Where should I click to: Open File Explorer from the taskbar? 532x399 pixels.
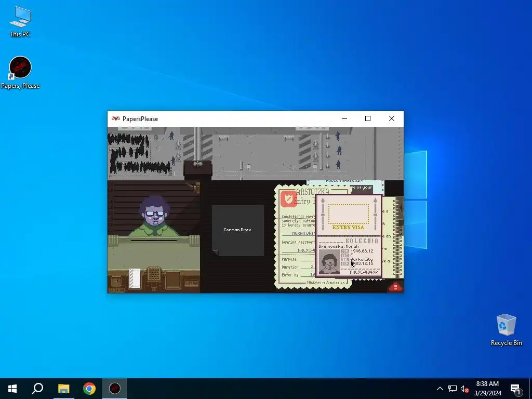click(63, 389)
